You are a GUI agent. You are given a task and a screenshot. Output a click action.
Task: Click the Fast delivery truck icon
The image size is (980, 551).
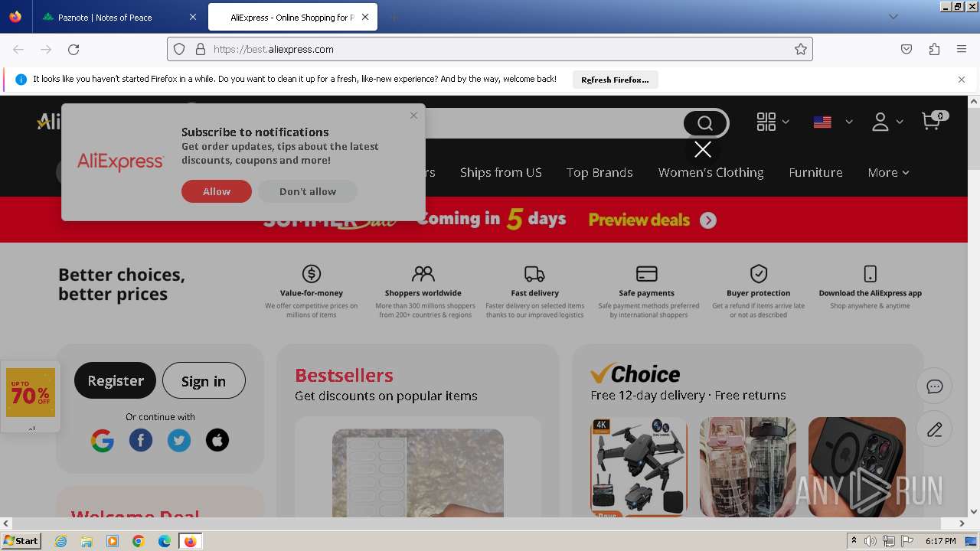(534, 273)
